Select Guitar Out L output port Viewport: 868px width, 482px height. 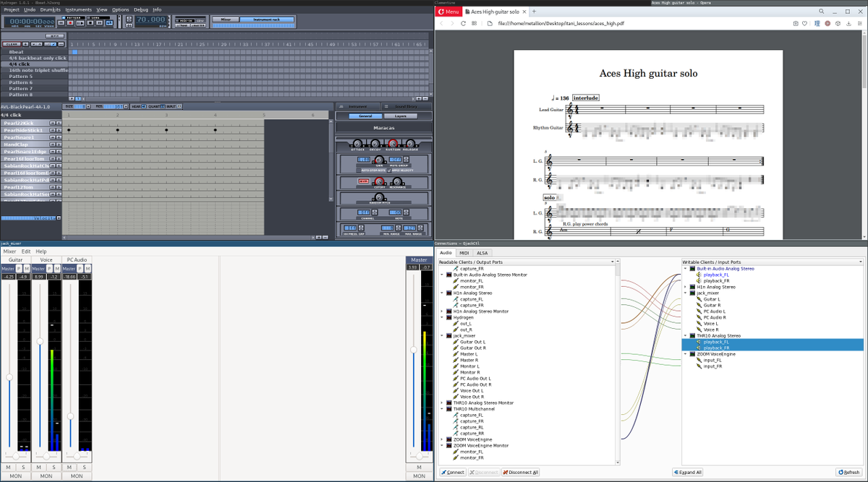pos(472,342)
